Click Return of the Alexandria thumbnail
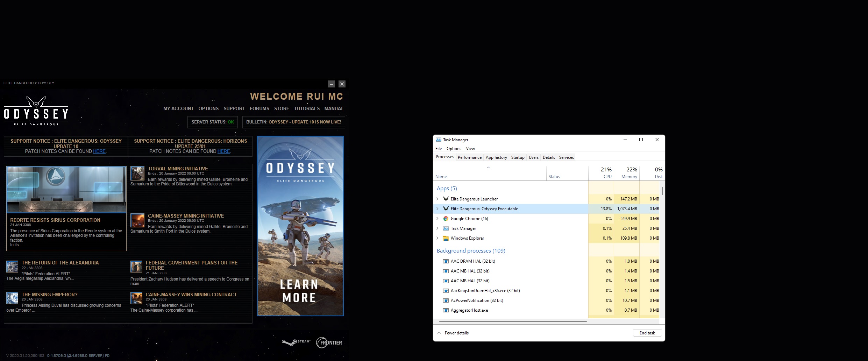Viewport: 868px width, 361px height. pos(12,267)
